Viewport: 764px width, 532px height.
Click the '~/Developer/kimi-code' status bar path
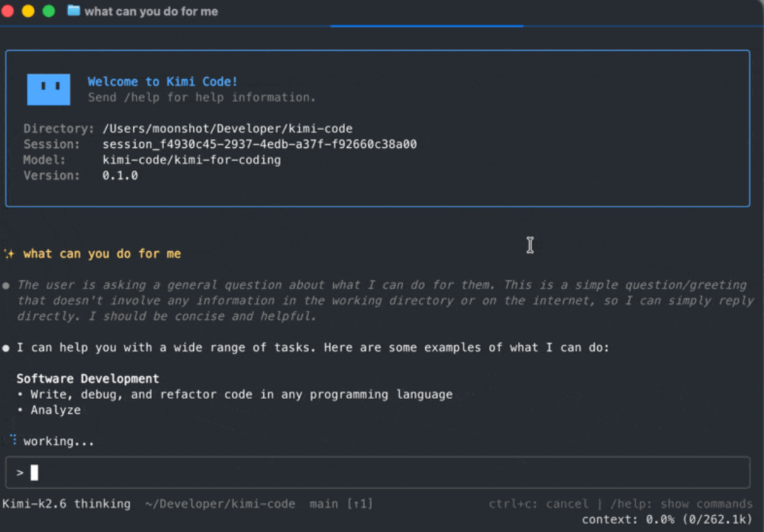[220, 504]
